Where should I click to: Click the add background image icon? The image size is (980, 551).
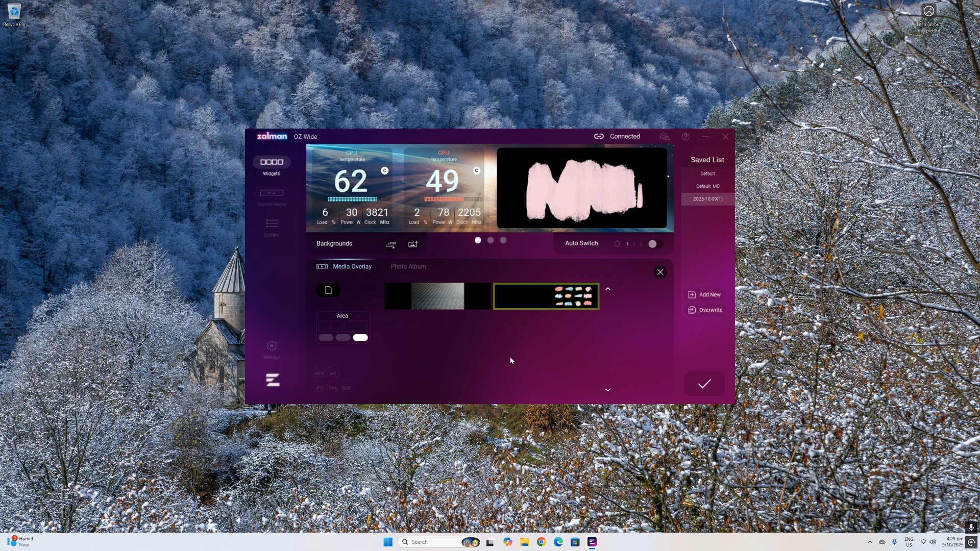point(413,244)
